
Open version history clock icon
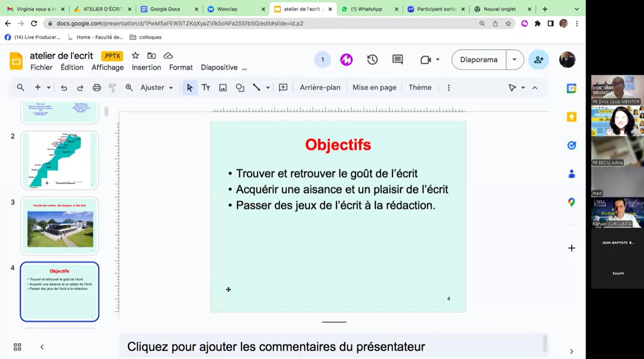click(372, 60)
